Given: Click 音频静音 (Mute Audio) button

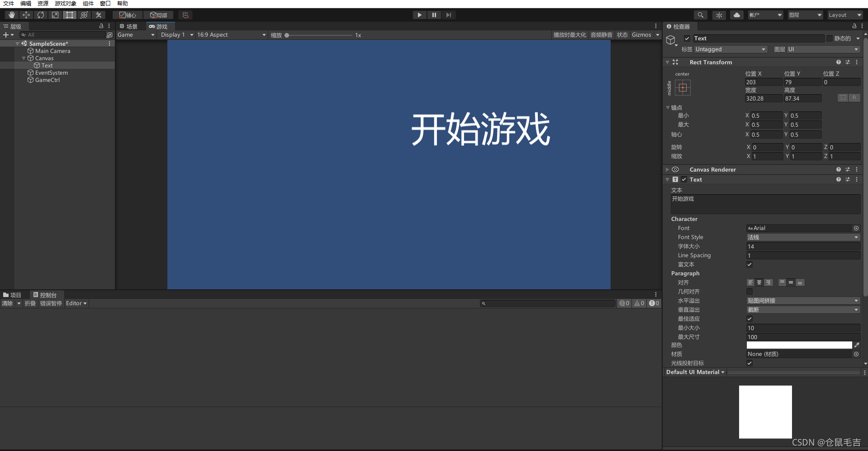Looking at the screenshot, I should point(602,35).
